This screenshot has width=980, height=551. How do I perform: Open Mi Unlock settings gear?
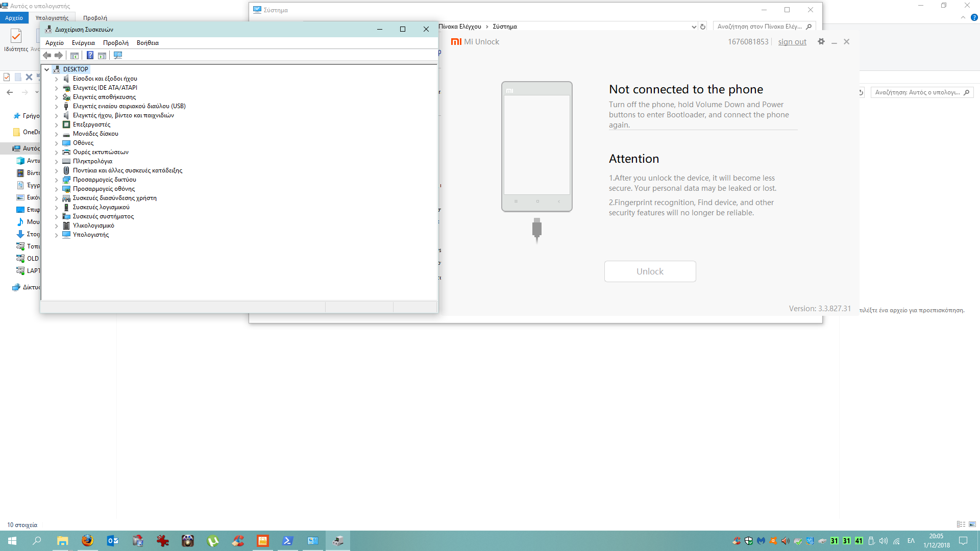pyautogui.click(x=821, y=42)
